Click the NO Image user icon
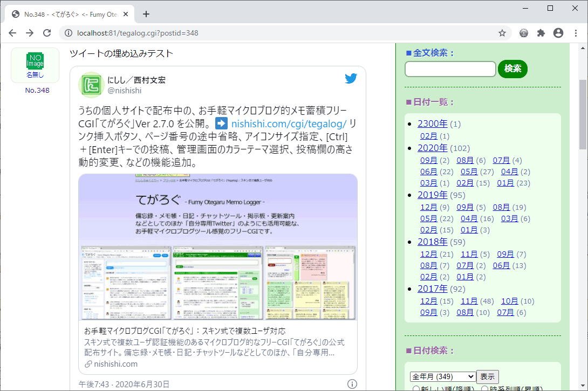Image resolution: width=588 pixels, height=391 pixels. [35, 61]
